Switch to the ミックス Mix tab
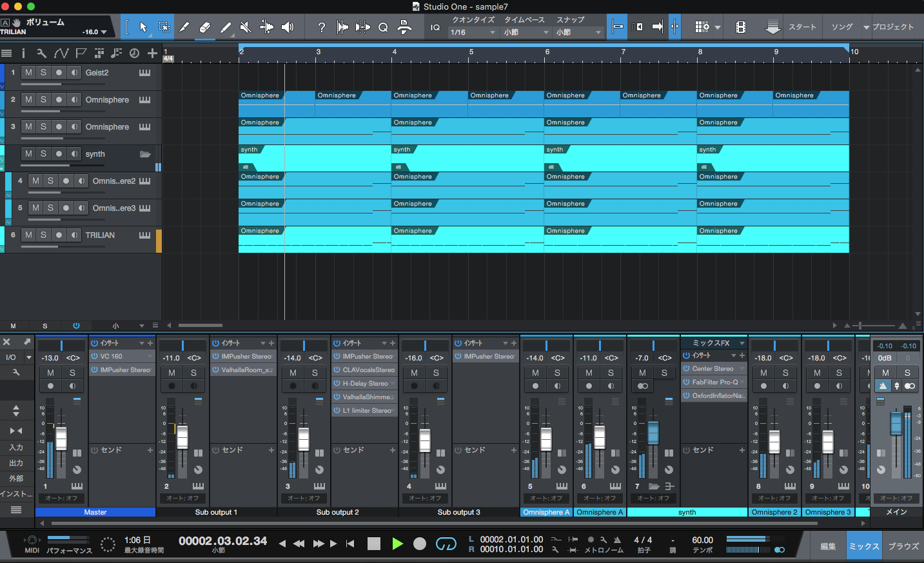 coord(864,546)
